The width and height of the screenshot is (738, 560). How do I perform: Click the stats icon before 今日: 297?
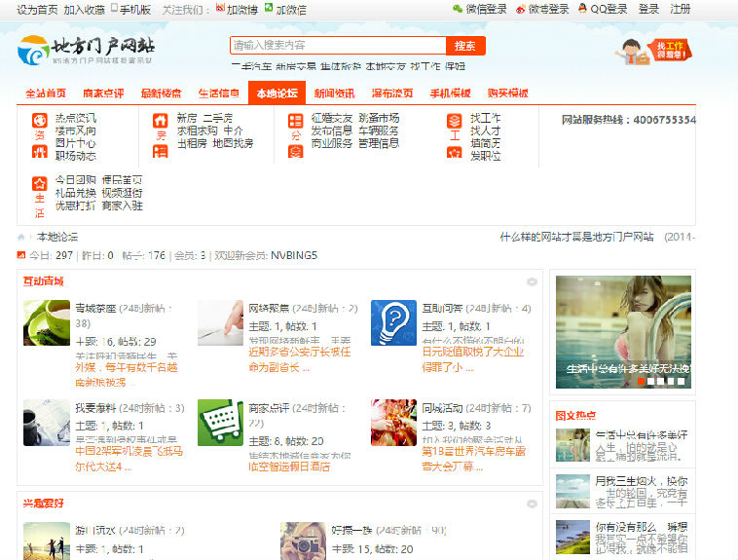(x=21, y=255)
